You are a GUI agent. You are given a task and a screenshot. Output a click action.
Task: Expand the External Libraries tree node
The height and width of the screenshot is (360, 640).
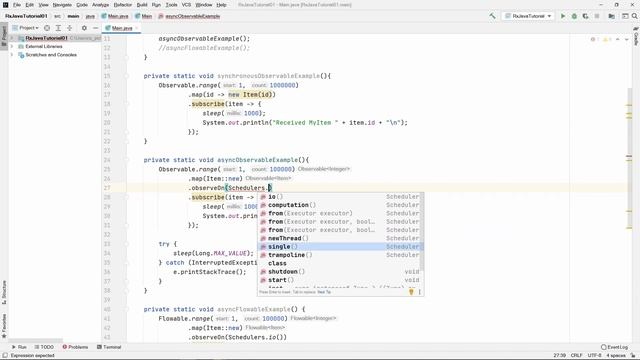pyautogui.click(x=12, y=47)
